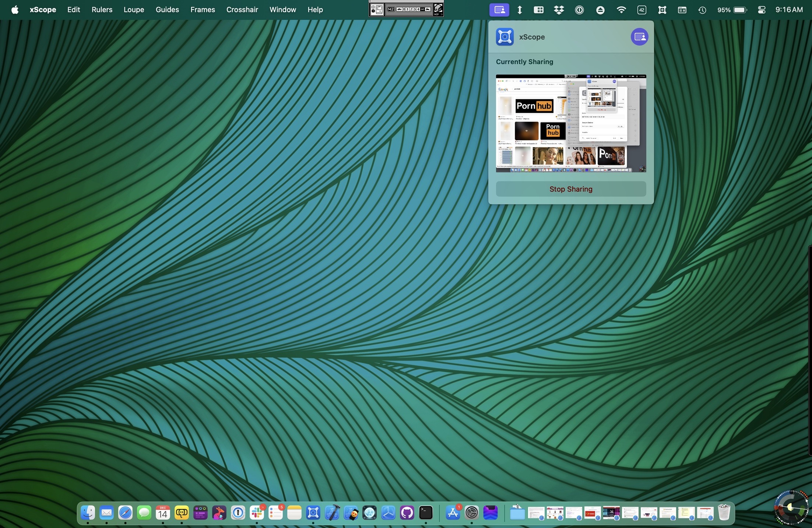Open the 1Password menu bar icon

[579, 10]
